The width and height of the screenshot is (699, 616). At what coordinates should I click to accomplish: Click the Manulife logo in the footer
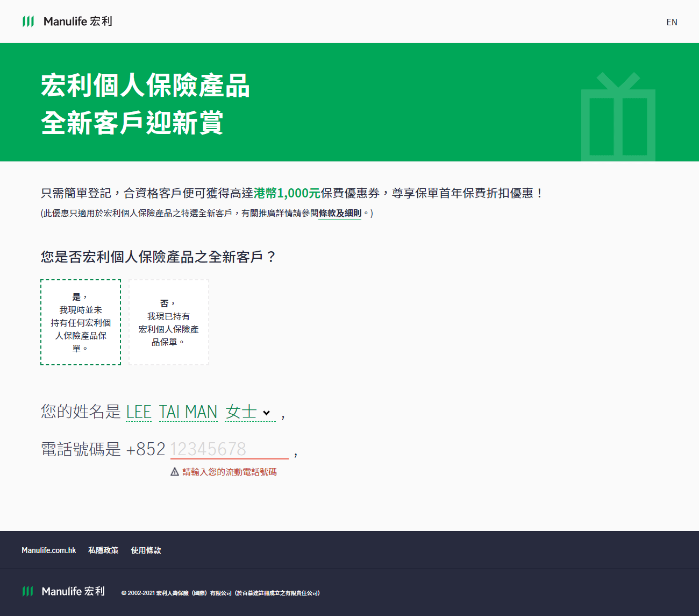click(63, 591)
